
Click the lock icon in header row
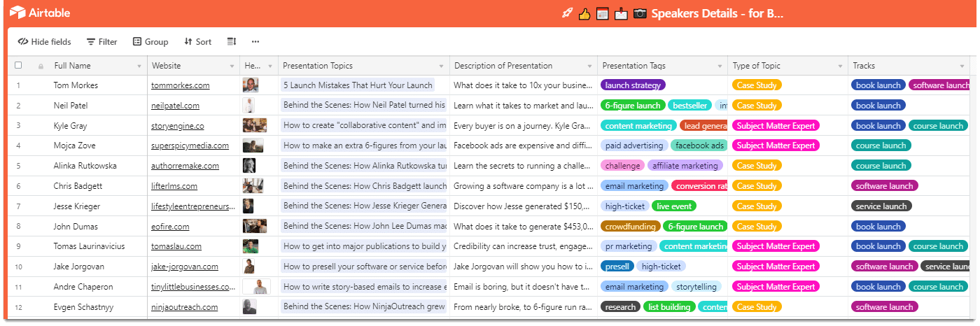[41, 66]
